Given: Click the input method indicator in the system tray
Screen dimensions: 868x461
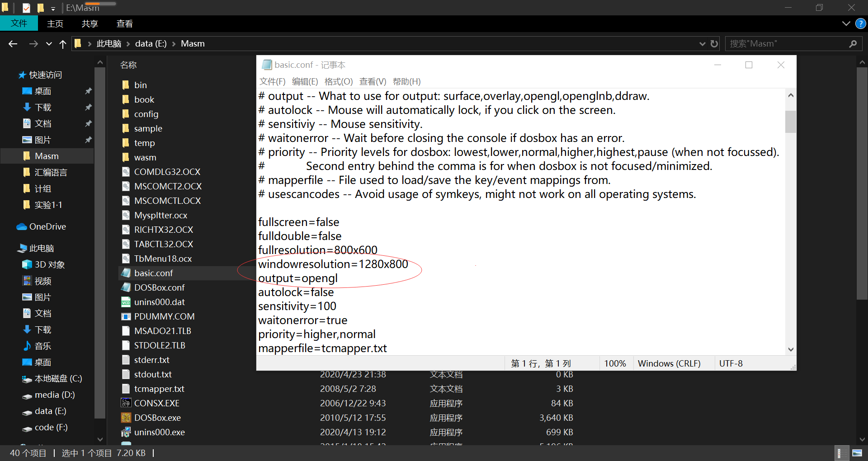Looking at the screenshot, I should (x=842, y=453).
